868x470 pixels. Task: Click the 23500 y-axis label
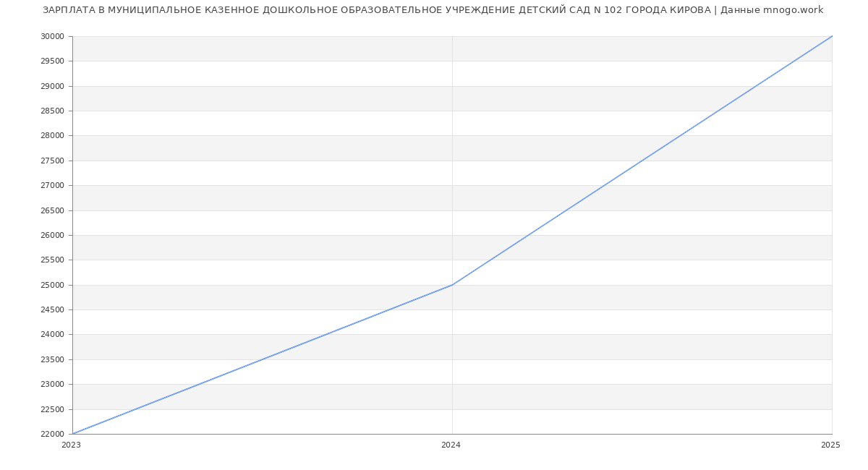[52, 359]
